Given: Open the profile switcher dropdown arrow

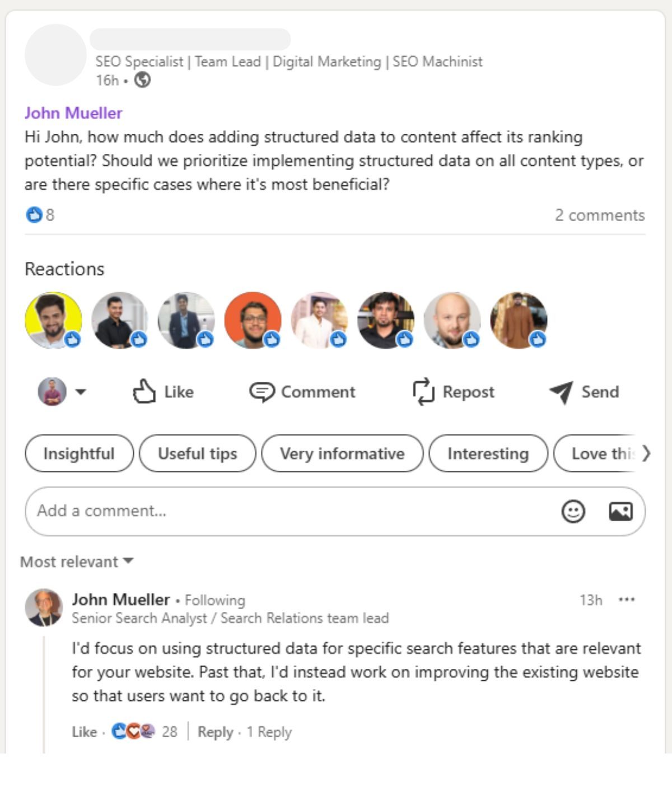Looking at the screenshot, I should coord(81,392).
